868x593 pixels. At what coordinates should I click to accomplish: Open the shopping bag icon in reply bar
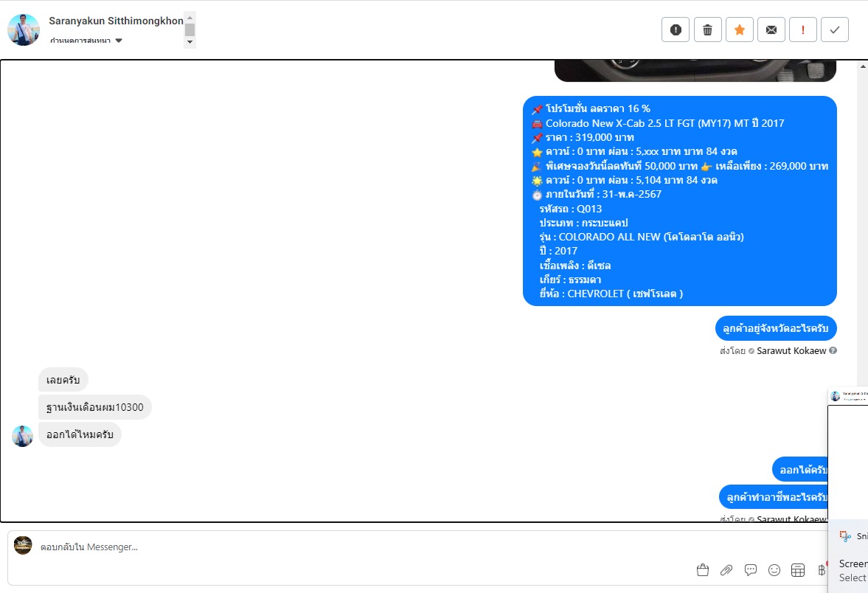pyautogui.click(x=703, y=569)
